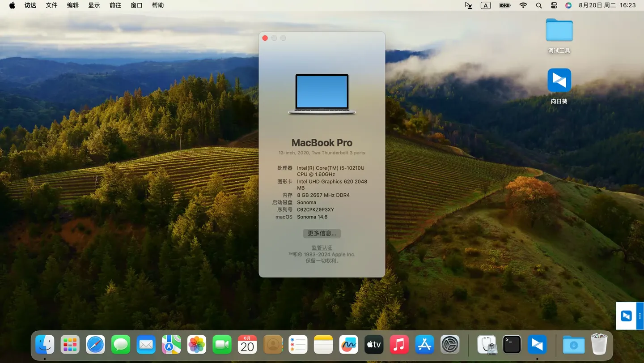Open Terminal from the Dock
This screenshot has width=644, height=363.
click(x=512, y=344)
